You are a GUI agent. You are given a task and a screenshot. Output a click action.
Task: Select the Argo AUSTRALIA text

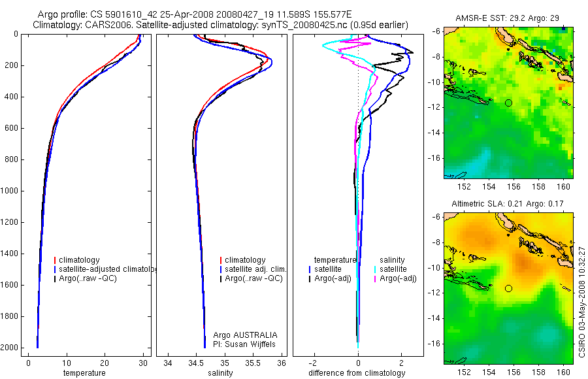click(x=245, y=335)
